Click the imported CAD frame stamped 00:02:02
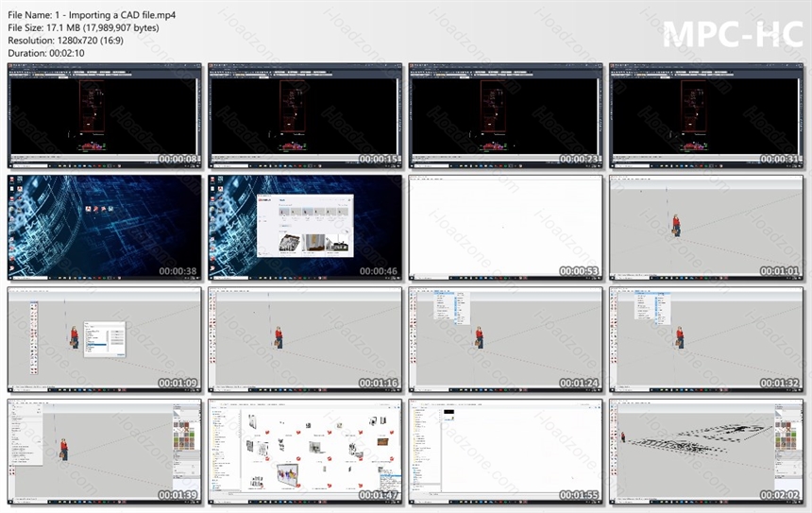The height and width of the screenshot is (513, 812). pos(706,452)
